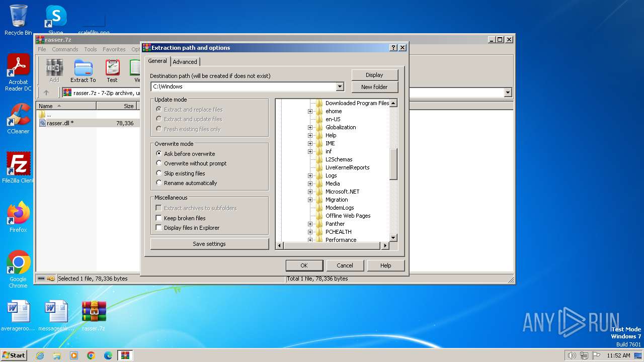644x362 pixels.
Task: Click the Save settings button
Action: pos(209,244)
